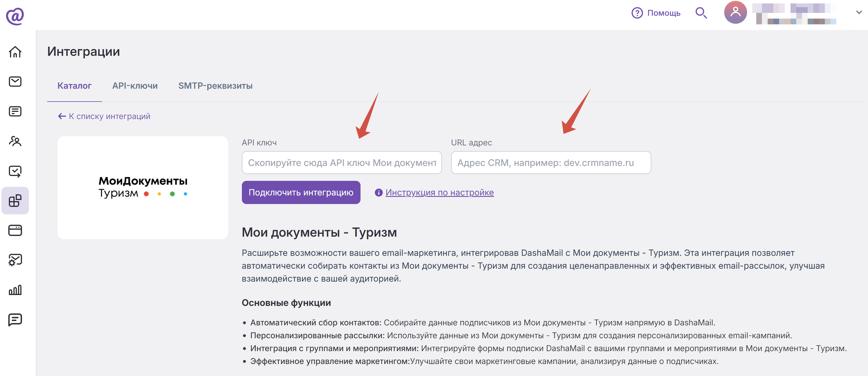868x376 pixels.
Task: Click the Основные функции subheading
Action: [x=286, y=303]
